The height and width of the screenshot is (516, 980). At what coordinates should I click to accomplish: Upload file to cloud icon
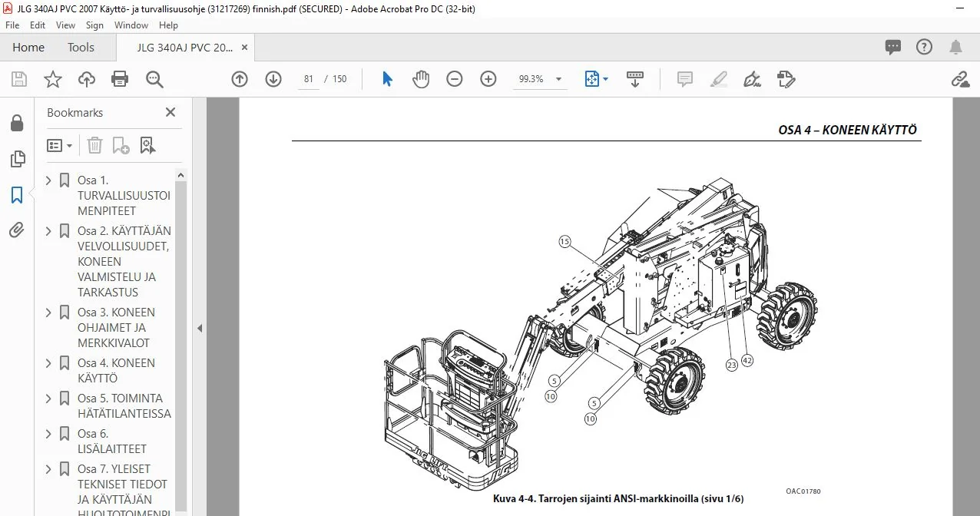[x=87, y=79]
